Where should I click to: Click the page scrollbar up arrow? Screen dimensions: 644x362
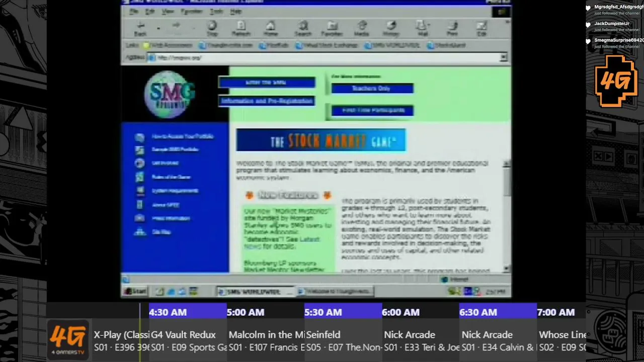click(506, 164)
